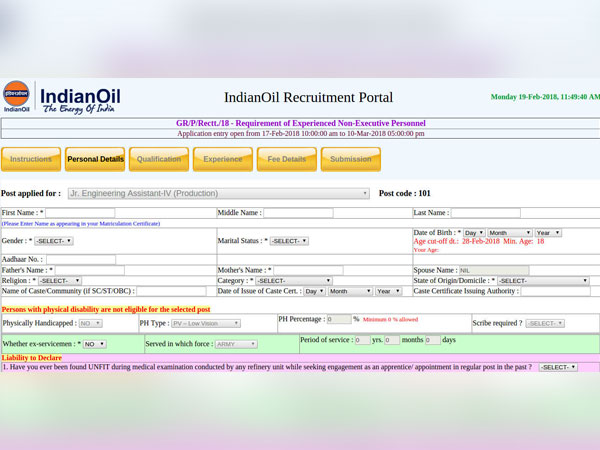600x450 pixels.
Task: Open the Category dropdown
Action: 294,281
